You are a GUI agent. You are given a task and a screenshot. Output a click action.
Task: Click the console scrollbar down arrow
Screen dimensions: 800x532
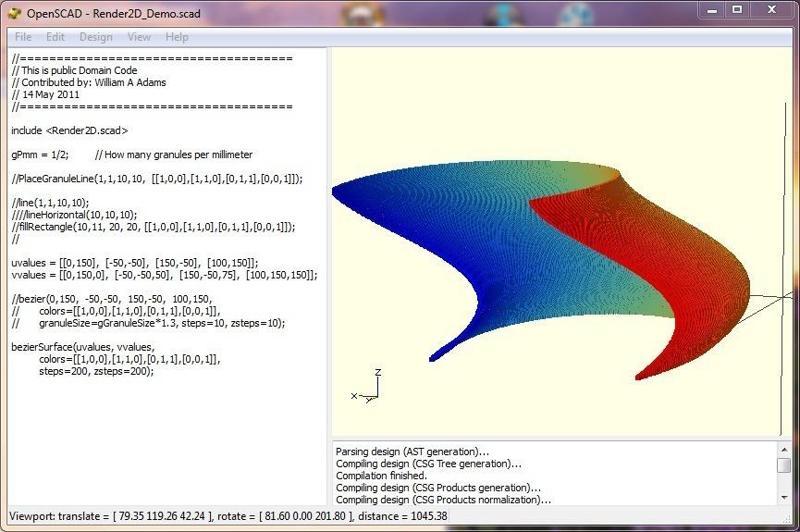click(x=784, y=497)
